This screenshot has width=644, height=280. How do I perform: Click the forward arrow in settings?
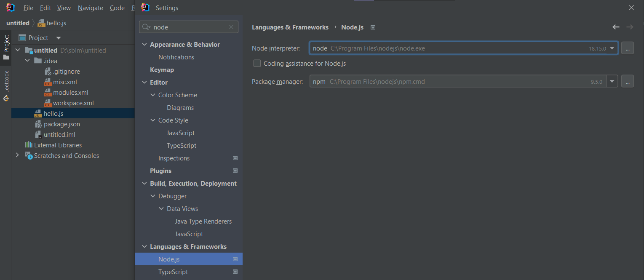pos(630,27)
